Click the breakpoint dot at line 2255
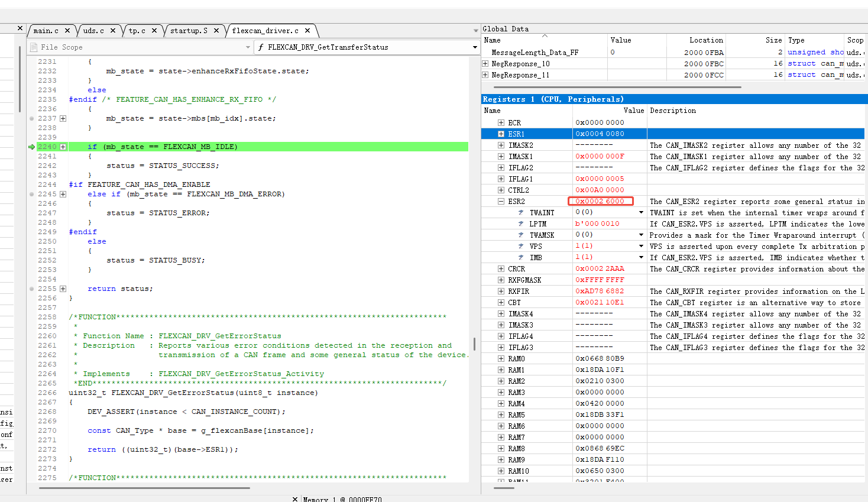This screenshot has height=502, width=868. 31,289
